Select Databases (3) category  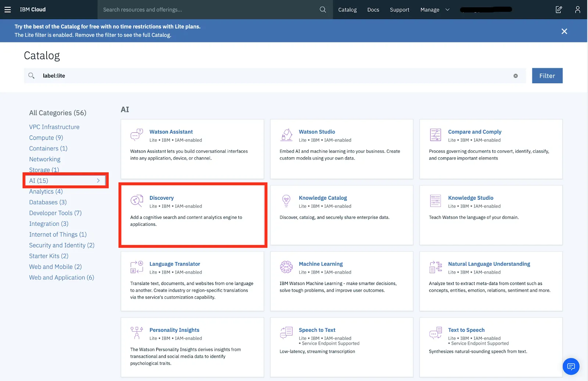coord(48,202)
